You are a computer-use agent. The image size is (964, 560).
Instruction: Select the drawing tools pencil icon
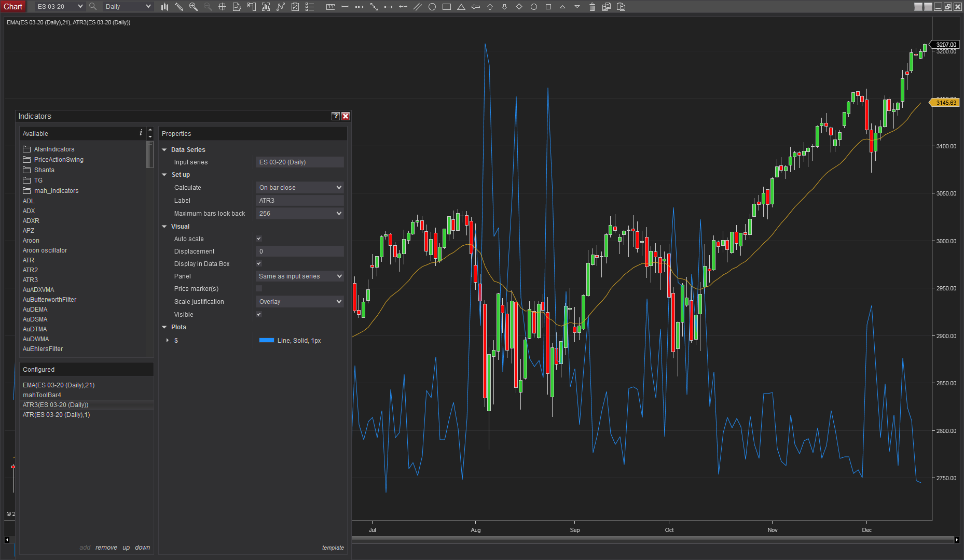pos(179,7)
